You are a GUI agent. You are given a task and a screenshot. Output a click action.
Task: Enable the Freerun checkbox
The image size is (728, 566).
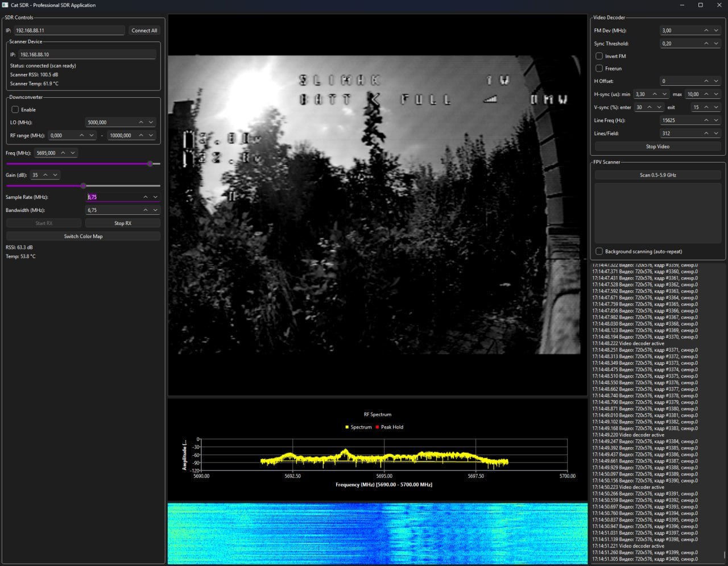[x=599, y=69]
